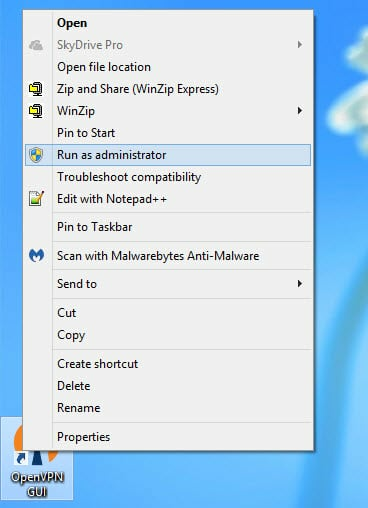The width and height of the screenshot is (368, 508).
Task: Select Create shortcut
Action: (168, 364)
